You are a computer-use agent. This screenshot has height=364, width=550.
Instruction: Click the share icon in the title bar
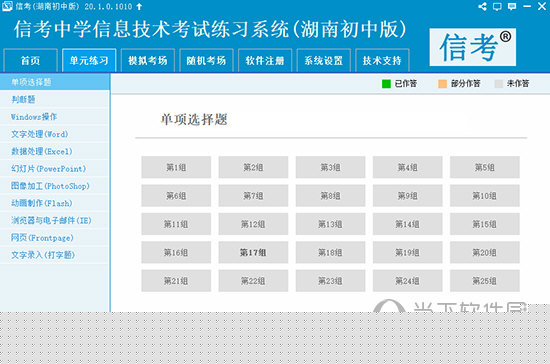pos(482,6)
